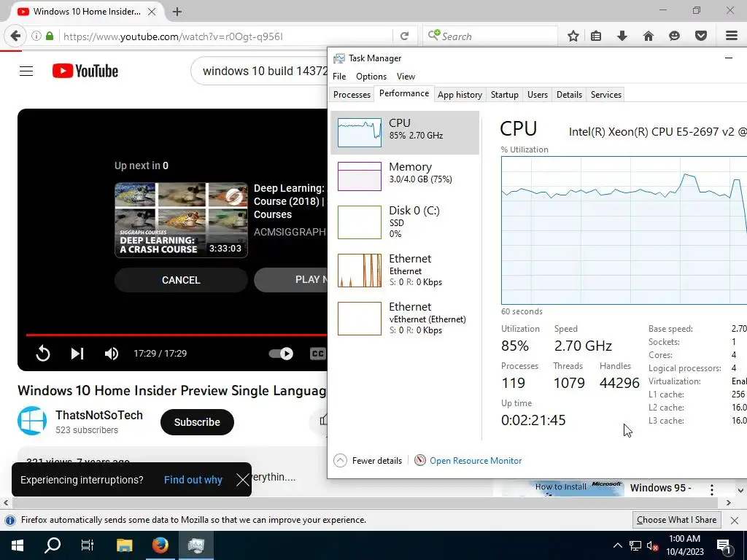Close Firefox data notification bar
The height and width of the screenshot is (560, 747).
[735, 521]
